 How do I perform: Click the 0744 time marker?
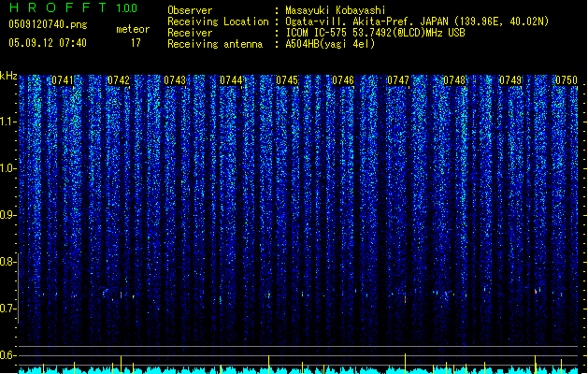point(231,80)
